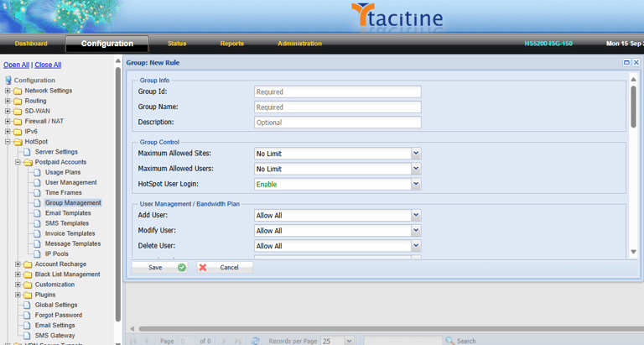
Task: Open Global Settings page
Action: tap(56, 305)
